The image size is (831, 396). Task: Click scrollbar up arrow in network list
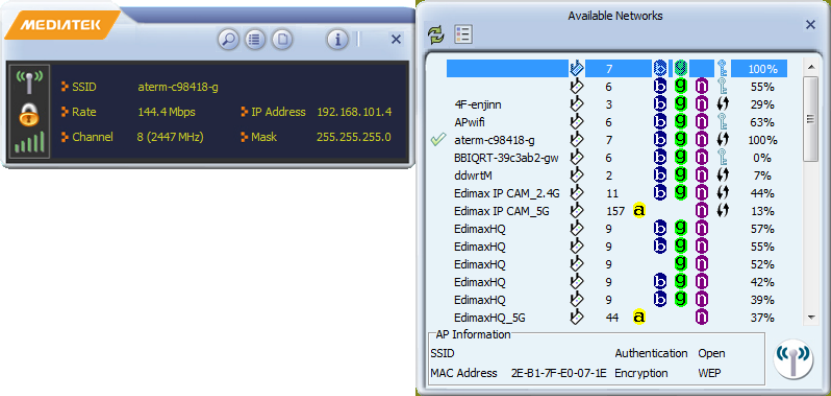point(810,67)
